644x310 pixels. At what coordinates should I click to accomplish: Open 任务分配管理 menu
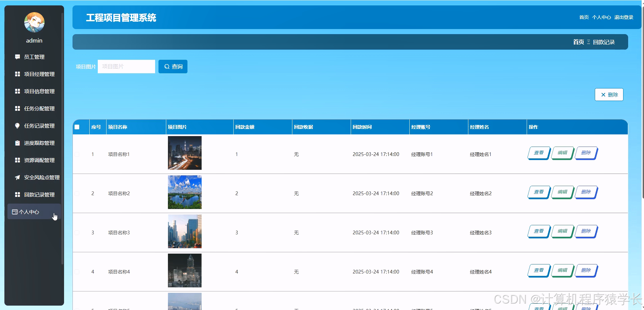pos(34,108)
